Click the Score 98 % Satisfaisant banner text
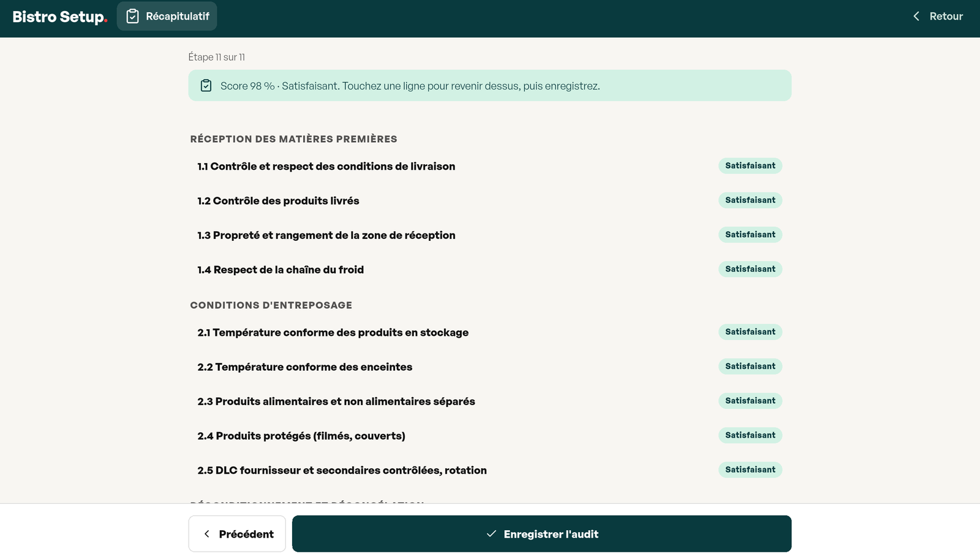Viewport: 980px width, 559px height. click(x=410, y=86)
